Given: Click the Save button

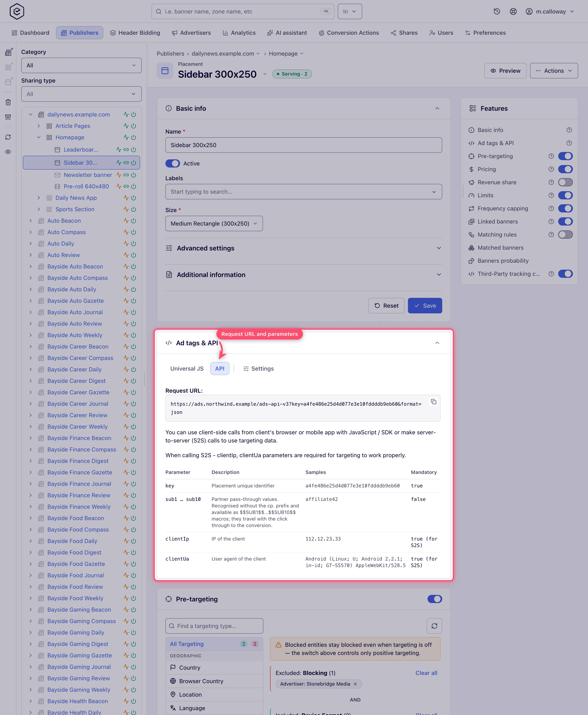Looking at the screenshot, I should coord(425,306).
